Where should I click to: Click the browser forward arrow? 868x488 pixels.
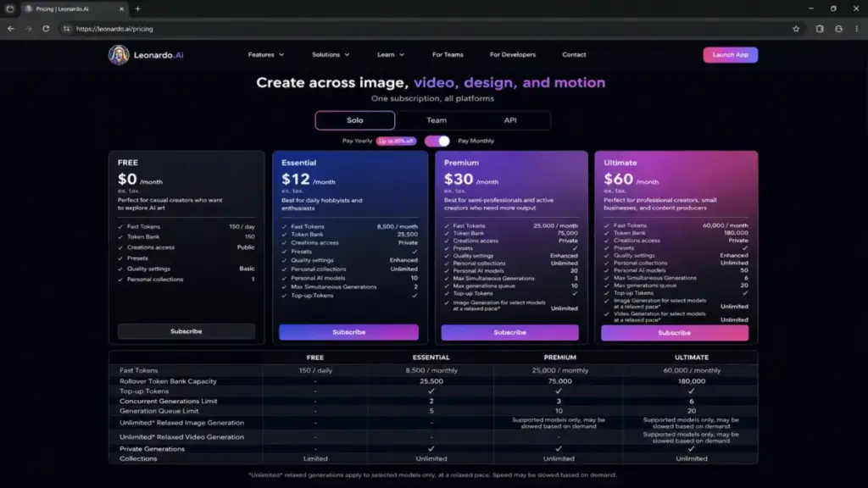(x=28, y=29)
